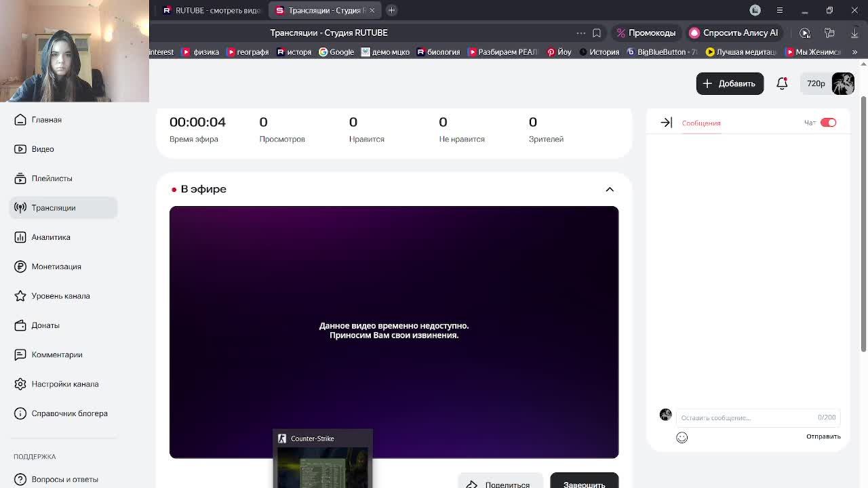This screenshot has width=868, height=488.
Task: Open the географя bookmark
Action: [249, 52]
